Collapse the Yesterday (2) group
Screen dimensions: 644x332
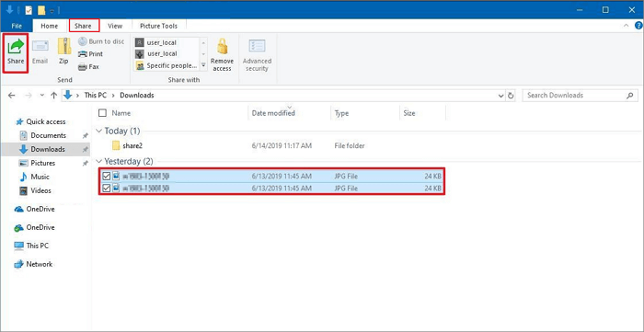[98, 161]
